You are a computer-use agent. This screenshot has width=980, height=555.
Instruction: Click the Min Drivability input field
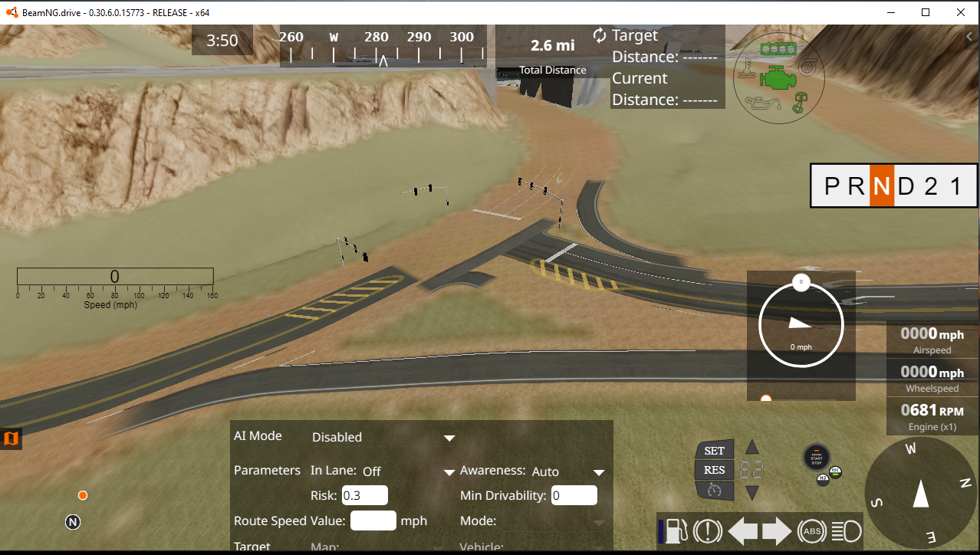pyautogui.click(x=574, y=495)
